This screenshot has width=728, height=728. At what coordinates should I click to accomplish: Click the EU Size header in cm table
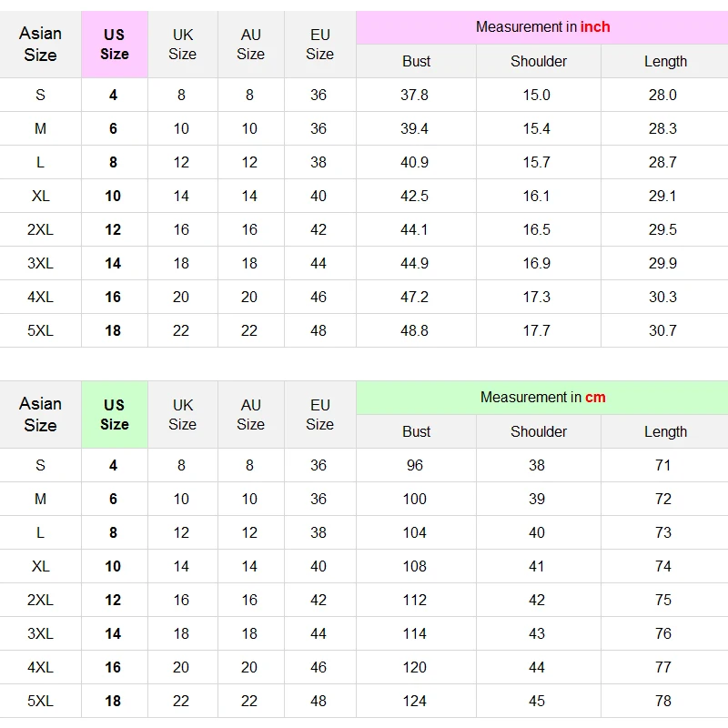pos(319,414)
